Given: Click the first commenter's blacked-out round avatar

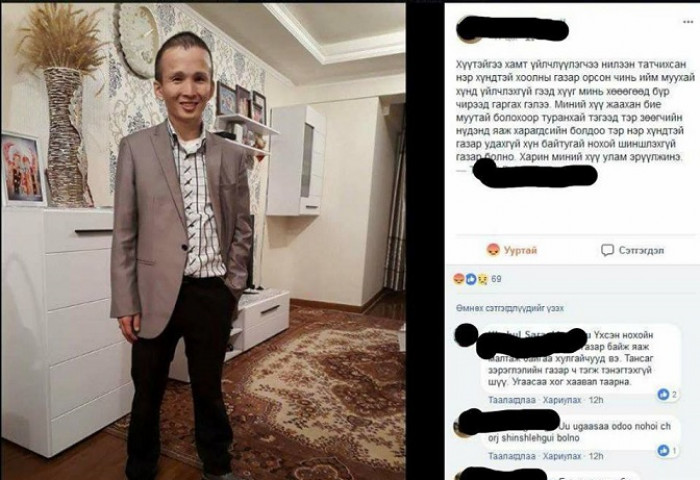Looking at the screenshot, I should tap(466, 335).
